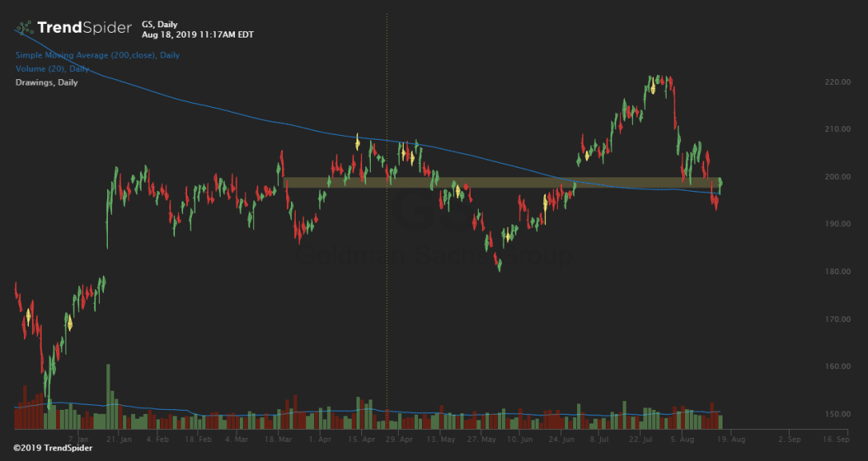Viewport: 868px width, 461px height.
Task: Toggle the Drawings, Daily legend entry
Action: 46,82
